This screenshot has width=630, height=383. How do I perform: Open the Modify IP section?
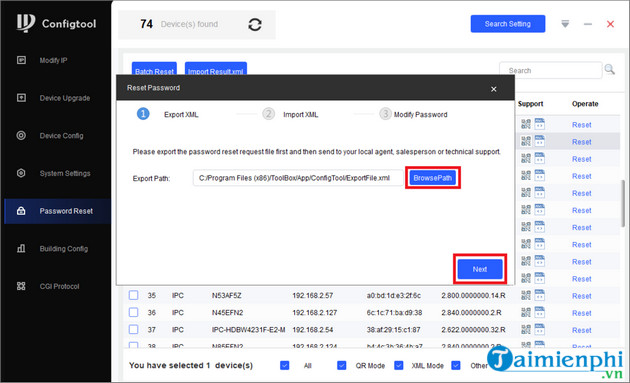pos(53,60)
